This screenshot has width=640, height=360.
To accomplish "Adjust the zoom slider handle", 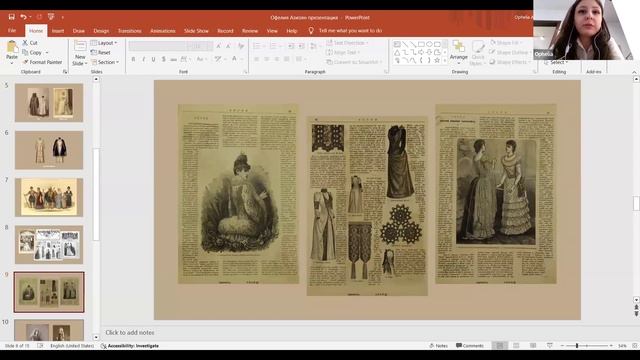I will pyautogui.click(x=577, y=346).
